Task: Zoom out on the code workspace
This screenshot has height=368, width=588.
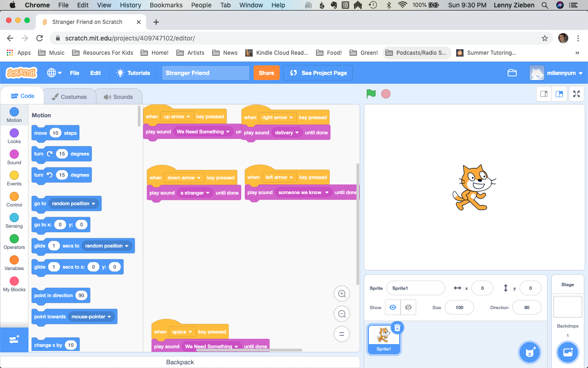Action: click(x=342, y=314)
